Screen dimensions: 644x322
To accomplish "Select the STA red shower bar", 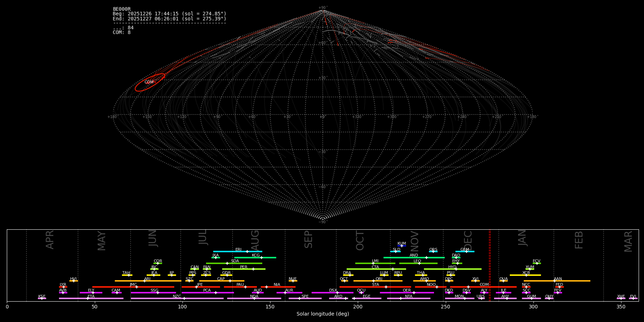I will [x=375, y=287].
